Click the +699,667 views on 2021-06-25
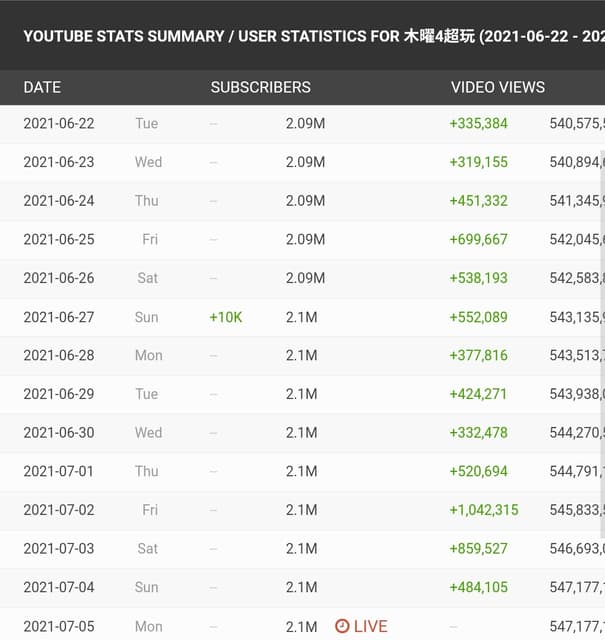Screen dimensions: 605x640 (x=478, y=239)
